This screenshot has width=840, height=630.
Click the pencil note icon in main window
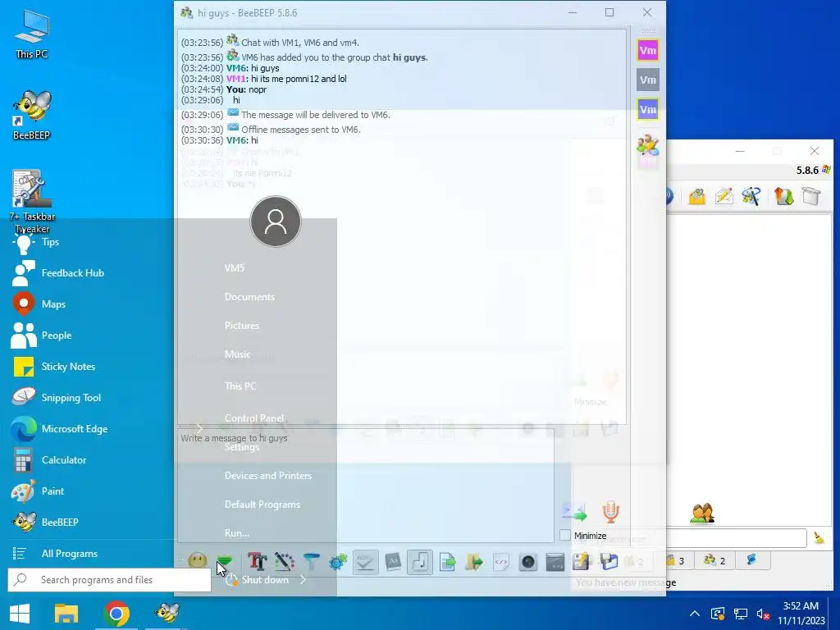click(724, 196)
